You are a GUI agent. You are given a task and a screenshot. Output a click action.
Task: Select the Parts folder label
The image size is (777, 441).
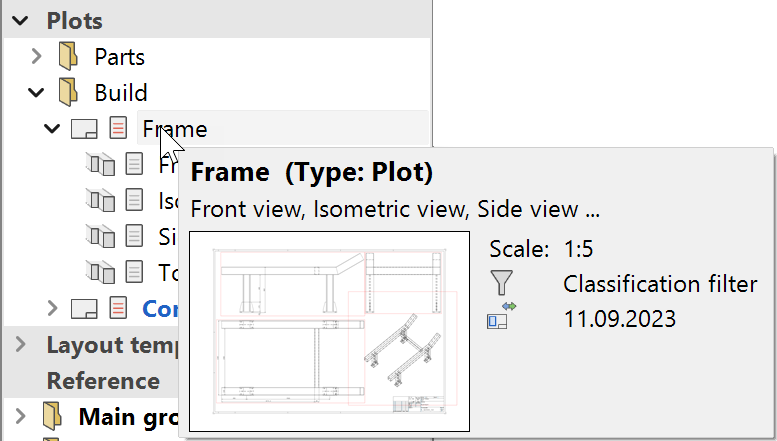click(x=119, y=57)
